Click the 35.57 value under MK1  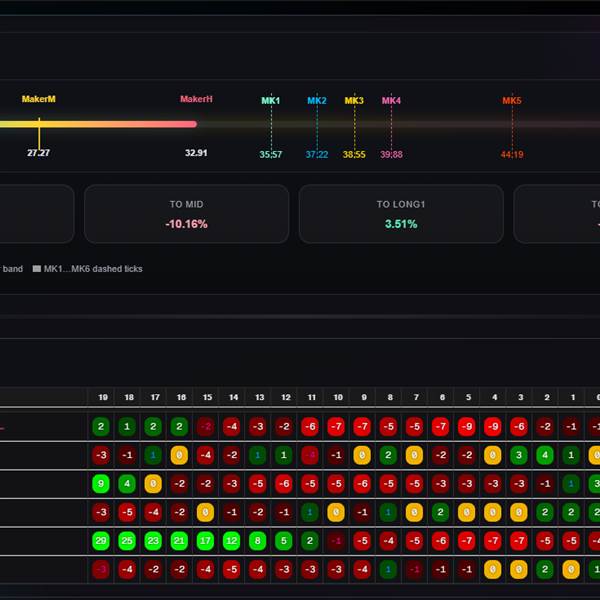[271, 154]
